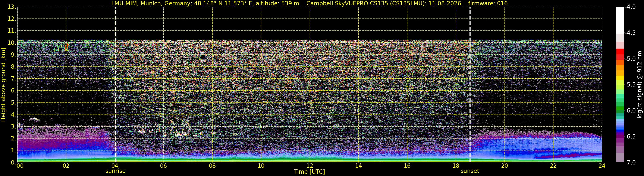This screenshot has height=176, width=644.
Task: Click the '6.' height axis tick label
Action: [x=13, y=91]
